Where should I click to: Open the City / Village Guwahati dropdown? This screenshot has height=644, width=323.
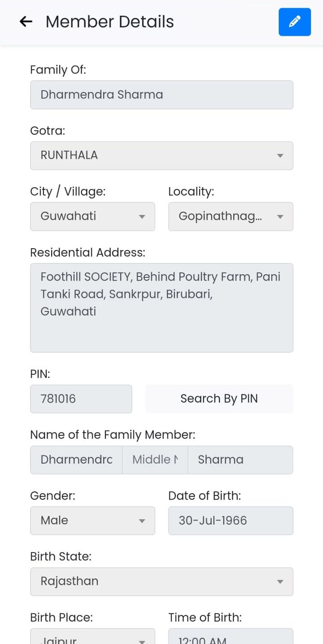pos(92,216)
